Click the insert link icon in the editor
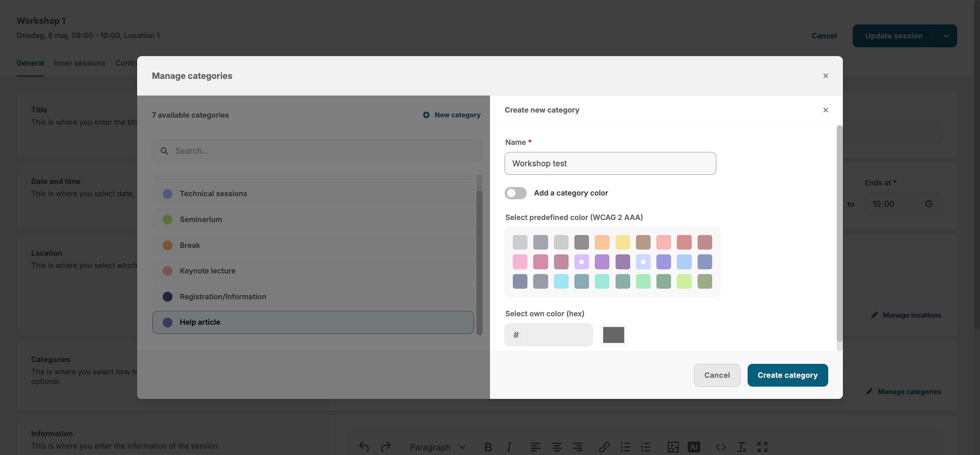Image resolution: width=980 pixels, height=455 pixels. [604, 447]
